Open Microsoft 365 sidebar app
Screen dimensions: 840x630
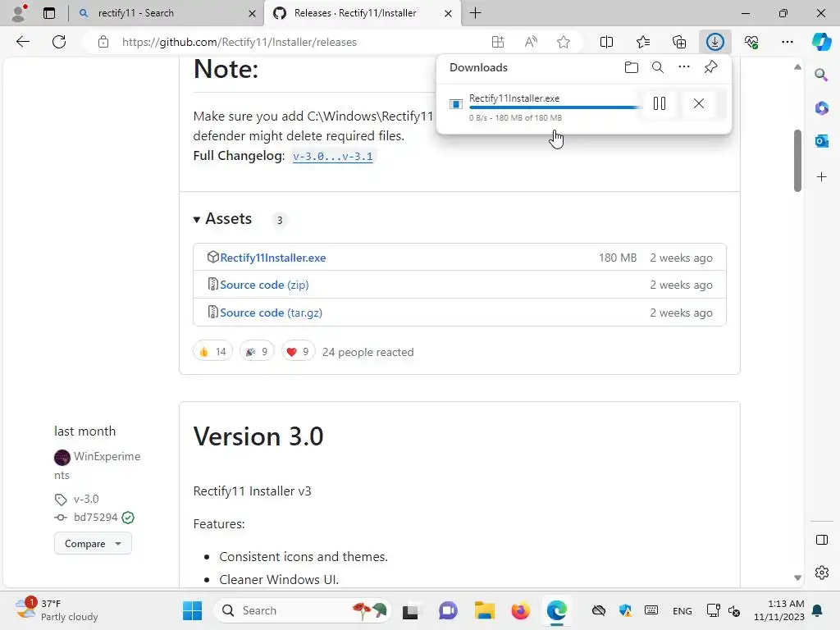tap(821, 107)
